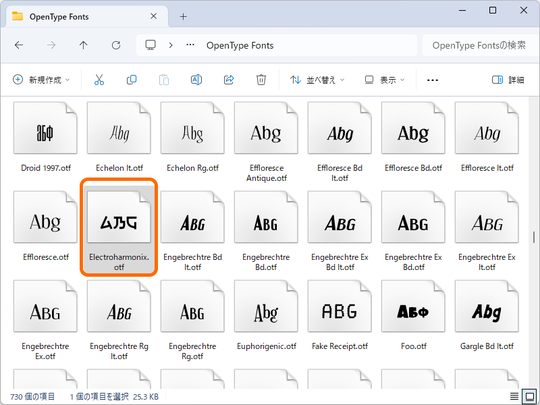Select Effloresce.otf file

click(45, 226)
